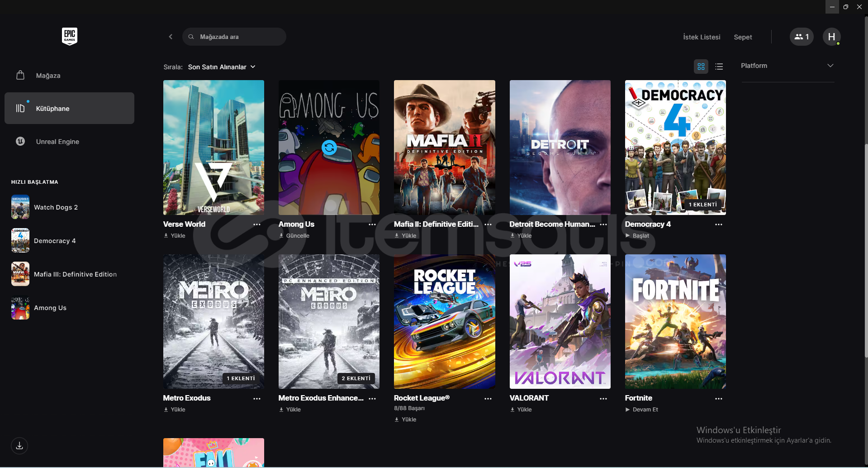The height and width of the screenshot is (468, 868).
Task: Open Detroit Become Human options menu
Action: pyautogui.click(x=603, y=224)
